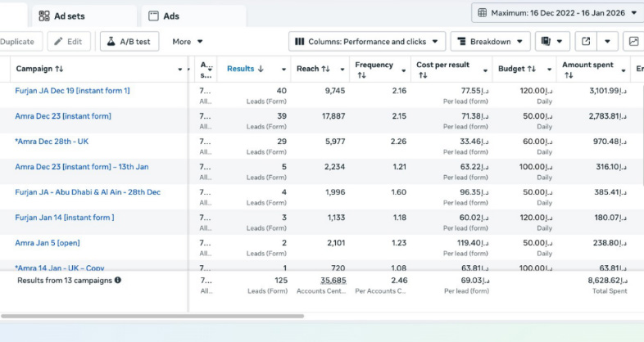Open Columns: Performance and clicks dropdown
This screenshot has width=644, height=342.
[x=367, y=42]
